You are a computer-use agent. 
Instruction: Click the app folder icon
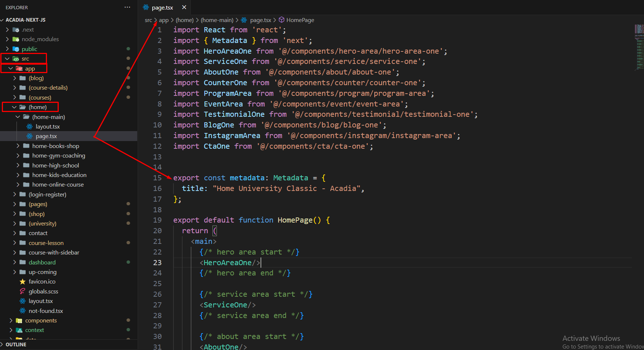[19, 69]
